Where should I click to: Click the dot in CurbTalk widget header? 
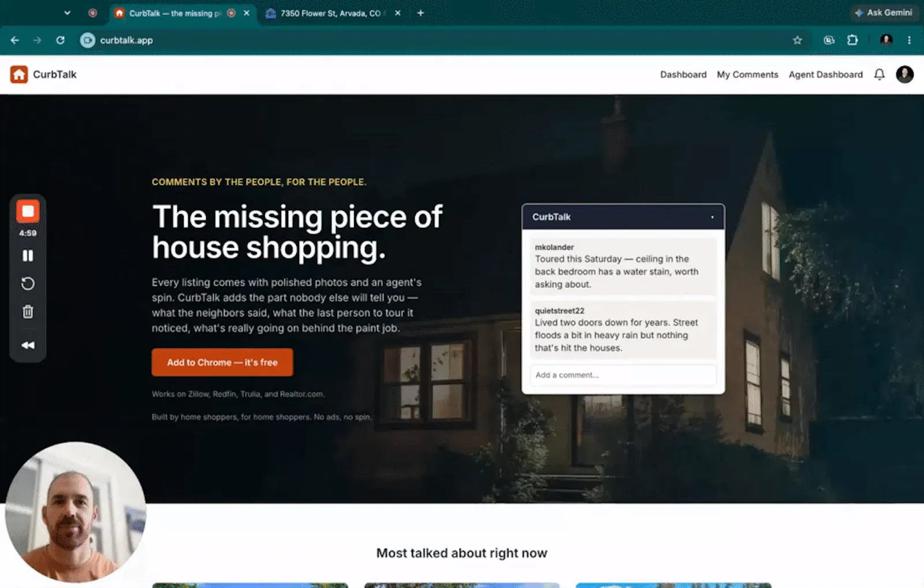712,218
